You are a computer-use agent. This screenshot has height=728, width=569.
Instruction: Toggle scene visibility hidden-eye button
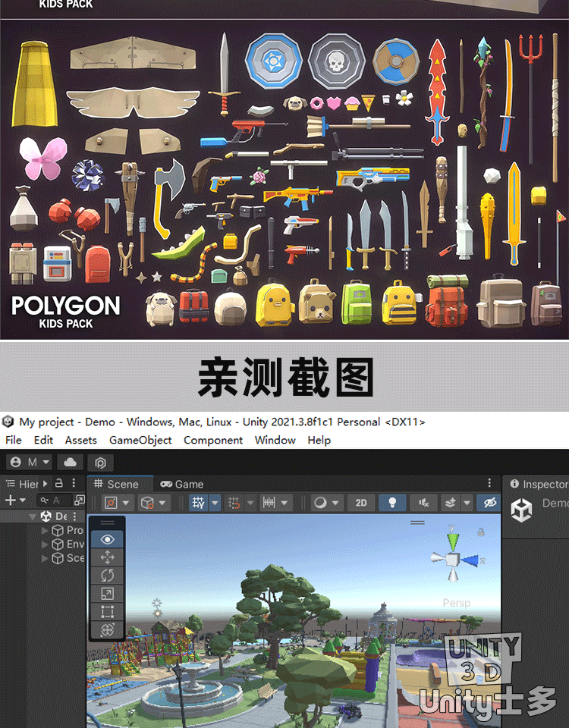tap(489, 503)
